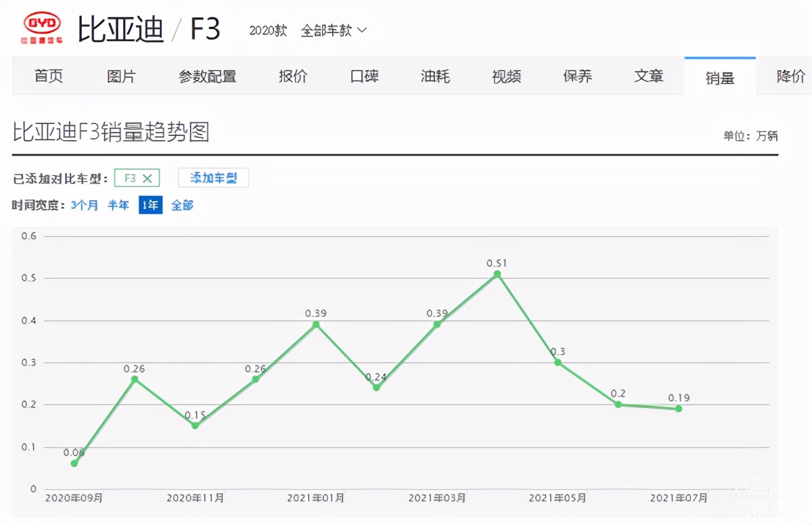Click the 2020年11月 axis label

[195, 498]
